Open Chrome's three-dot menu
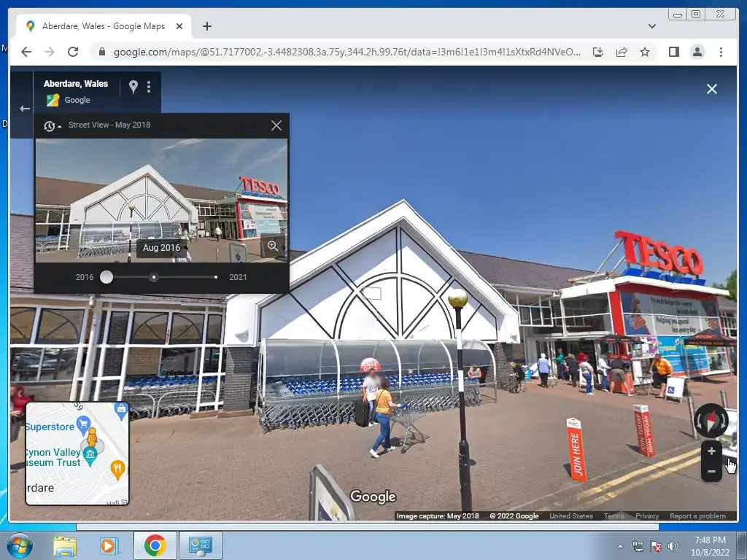This screenshot has width=747, height=560. pos(721,52)
